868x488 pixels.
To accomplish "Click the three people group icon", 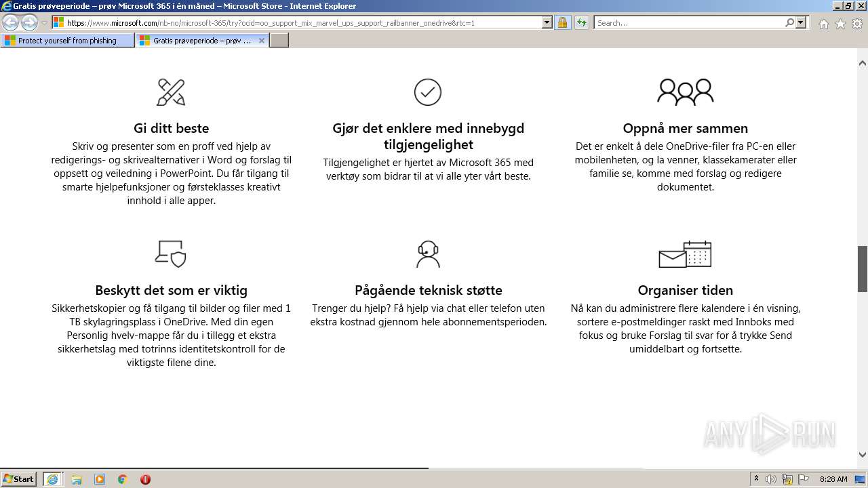I will [686, 91].
